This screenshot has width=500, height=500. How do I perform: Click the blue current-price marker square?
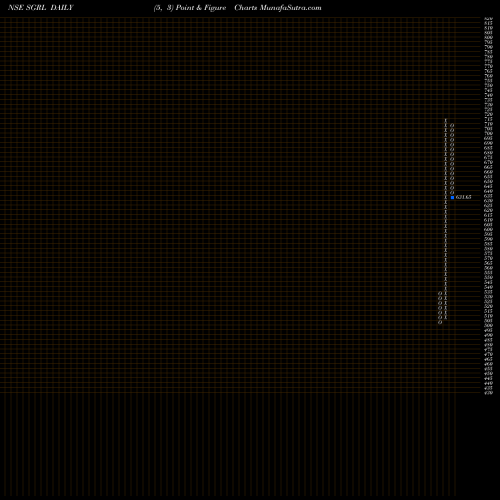[x=452, y=197]
